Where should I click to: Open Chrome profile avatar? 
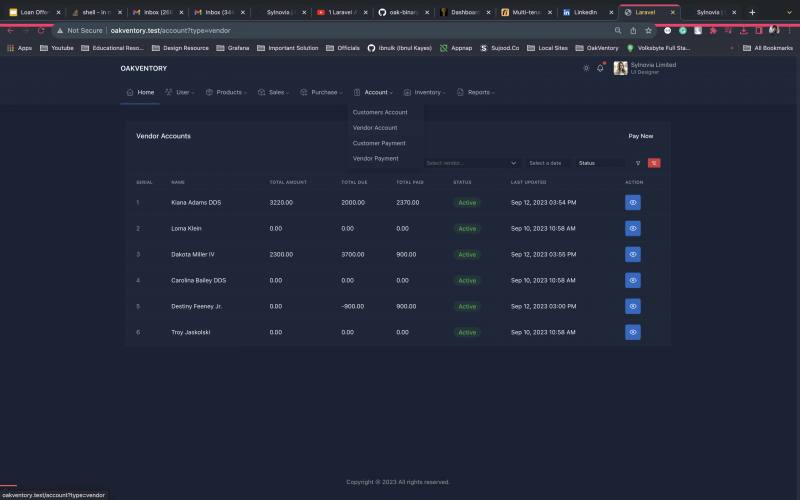coord(774,30)
